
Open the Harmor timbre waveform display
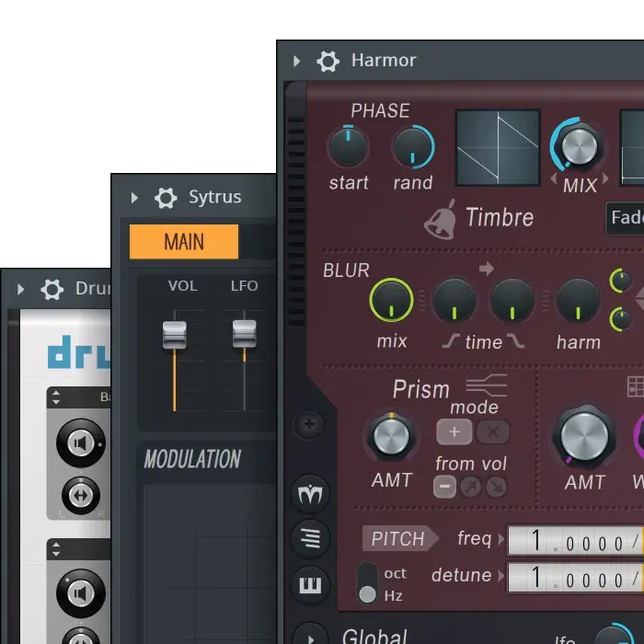tap(498, 148)
